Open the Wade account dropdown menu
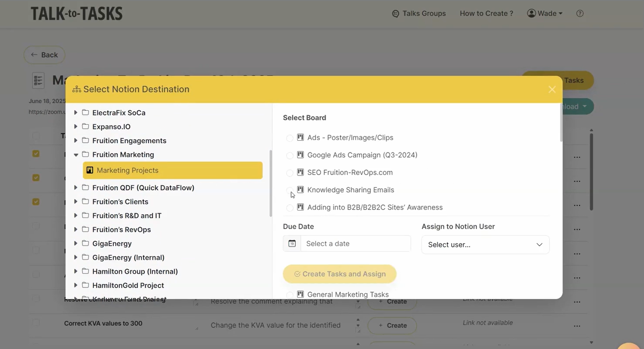This screenshot has width=644, height=349. [545, 13]
